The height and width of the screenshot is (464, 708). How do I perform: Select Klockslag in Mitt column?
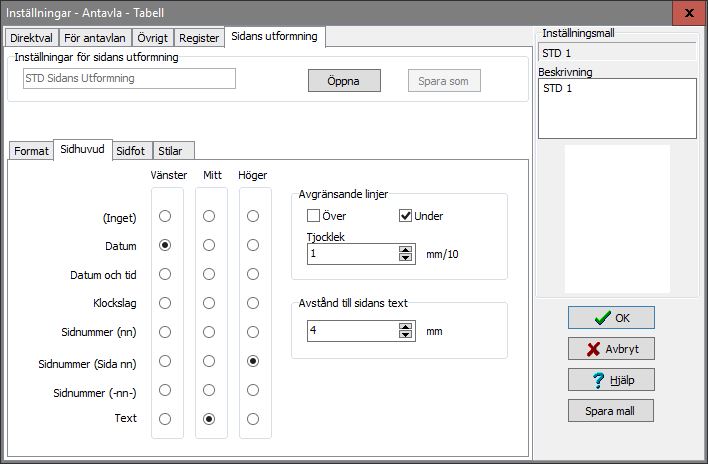coord(209,303)
